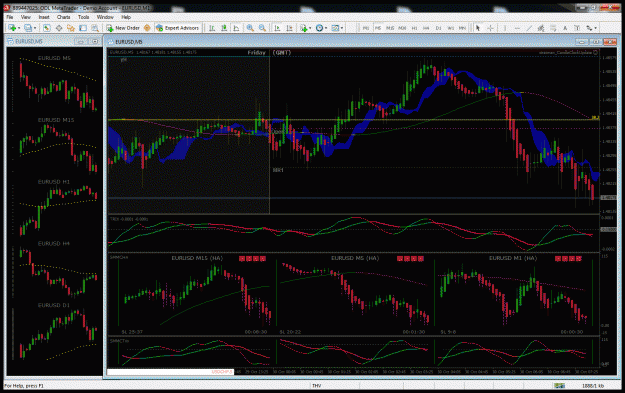Select the arrows drawing tool
Screen dimensions: 625x393
tap(589, 28)
